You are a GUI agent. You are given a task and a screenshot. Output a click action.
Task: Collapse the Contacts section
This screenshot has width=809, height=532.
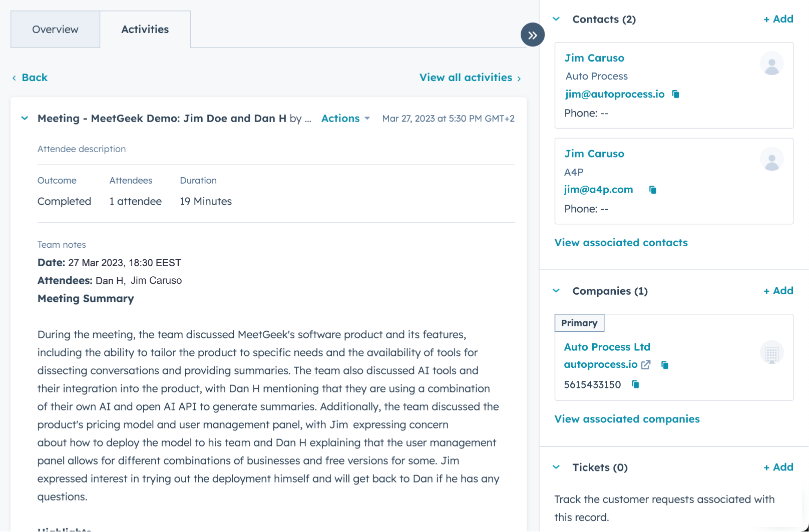tap(556, 19)
